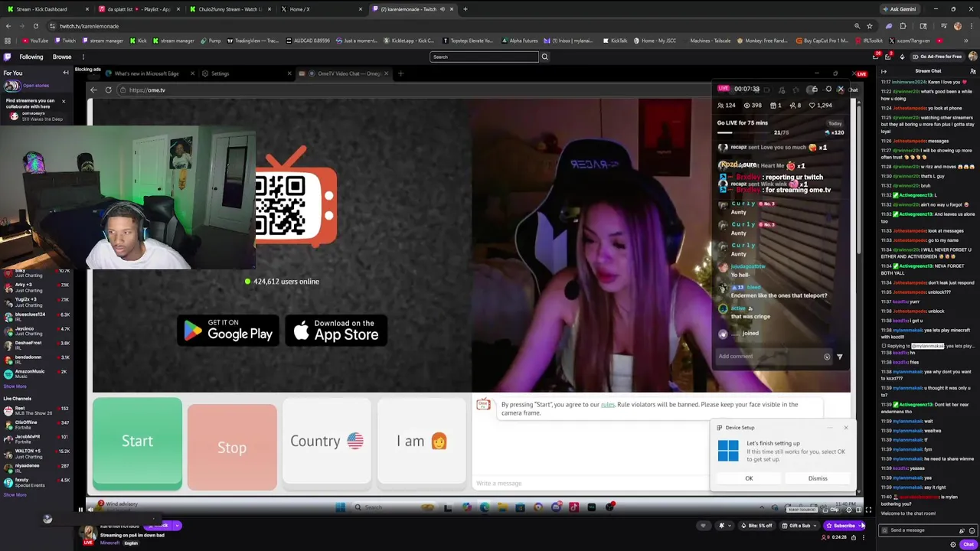Screen dimensions: 980x551
Task: Open Twitch player settings gear
Action: [848, 510]
